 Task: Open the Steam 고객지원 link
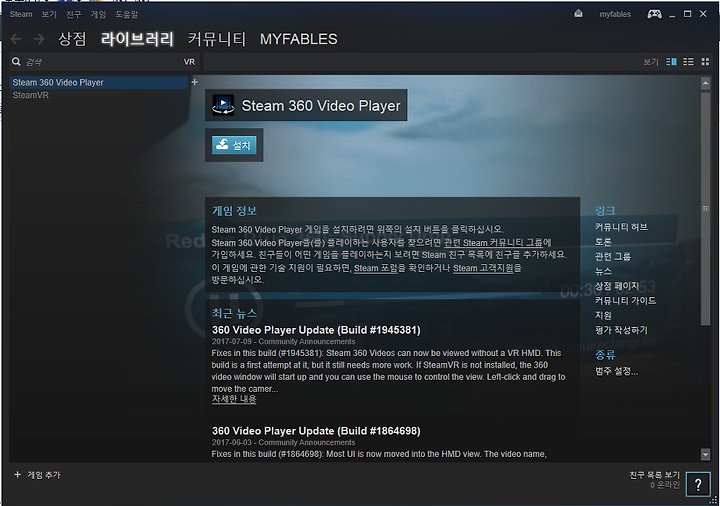tap(483, 268)
